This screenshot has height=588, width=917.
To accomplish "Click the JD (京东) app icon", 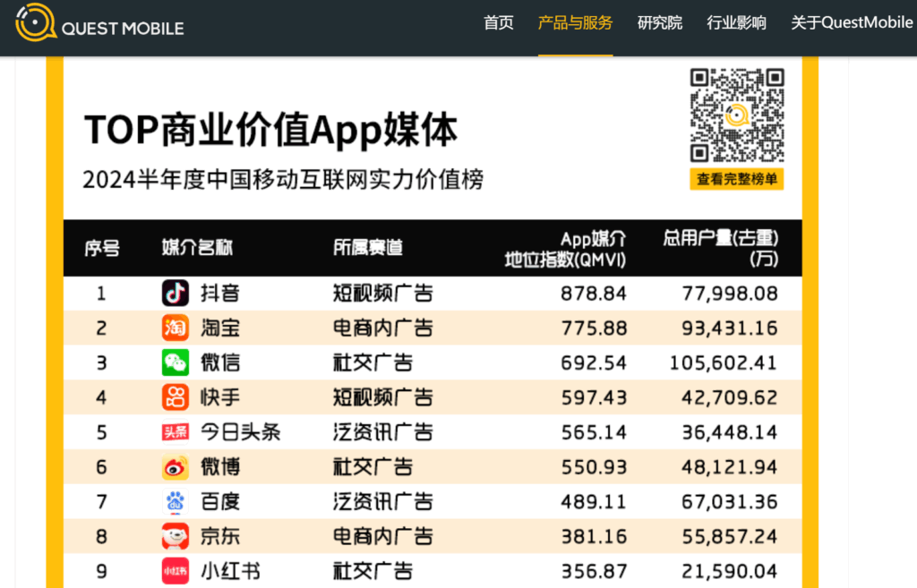I will (176, 536).
